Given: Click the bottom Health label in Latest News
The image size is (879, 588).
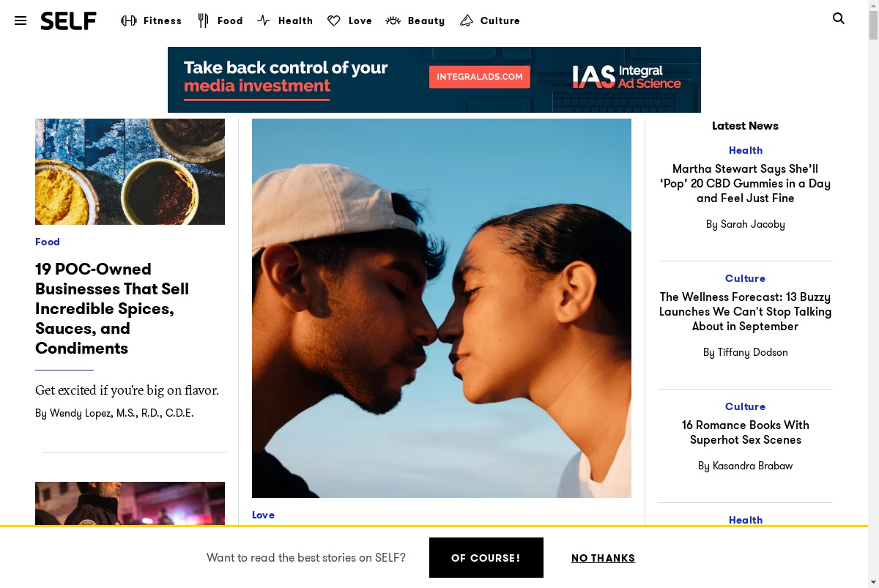Looking at the screenshot, I should [x=746, y=520].
